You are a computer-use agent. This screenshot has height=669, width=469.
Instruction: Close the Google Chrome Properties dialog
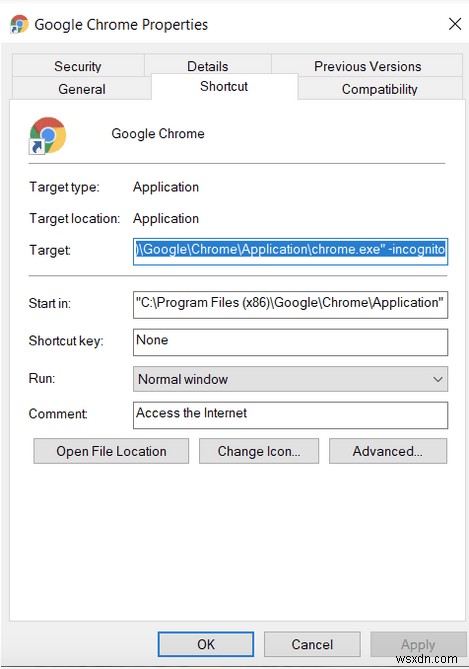(x=455, y=24)
